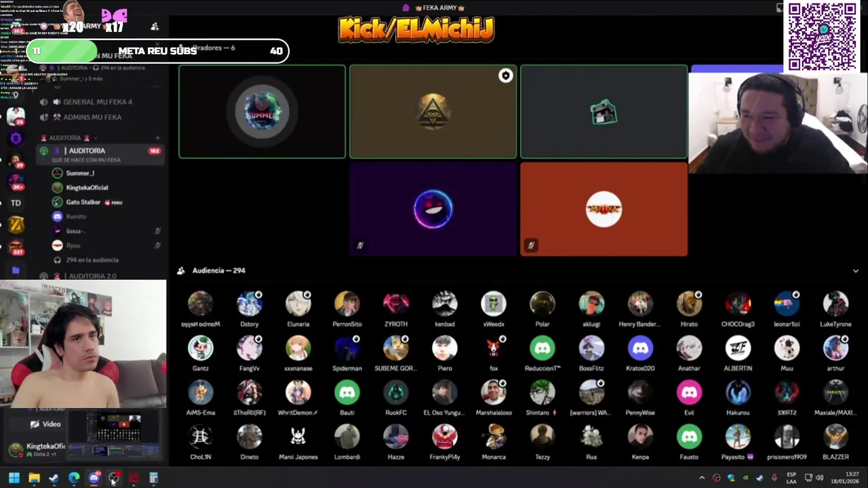Select Ryuu in the channel list
Screen dimensions: 868x488
73,245
